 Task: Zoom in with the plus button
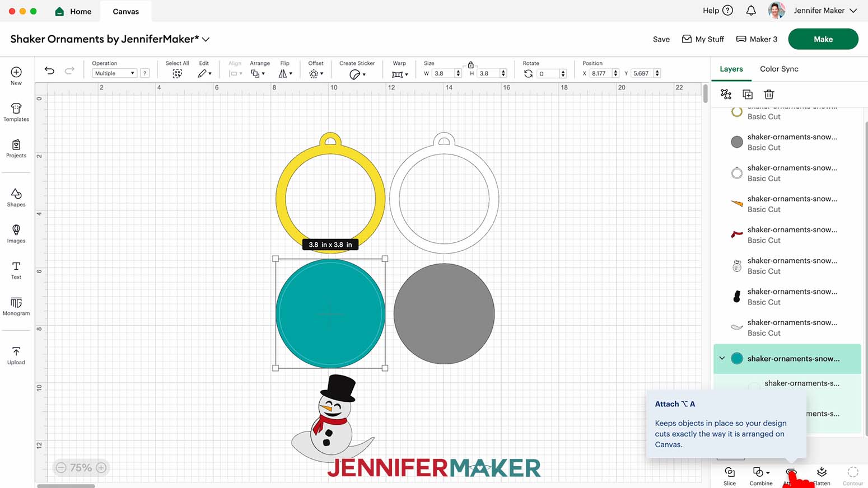101,468
